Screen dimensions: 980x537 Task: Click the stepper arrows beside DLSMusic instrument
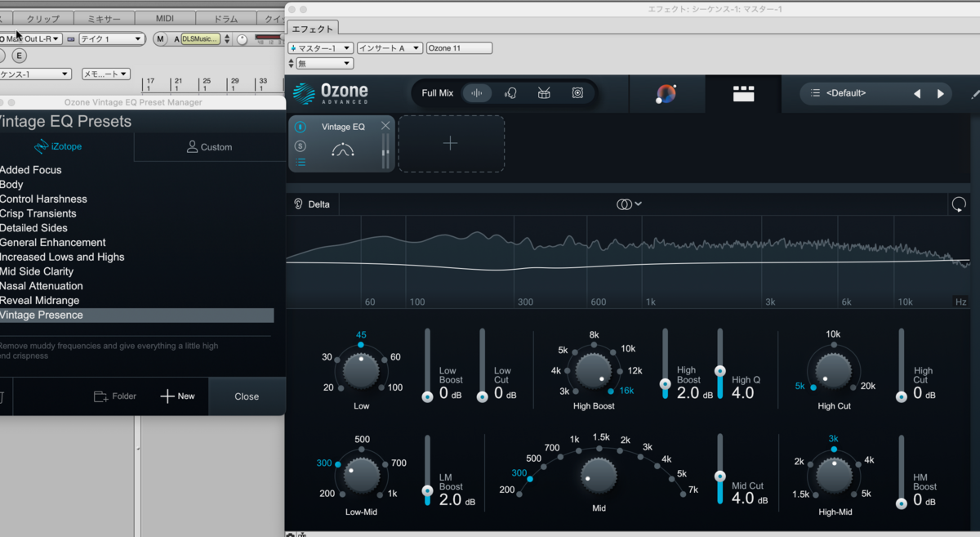point(225,39)
